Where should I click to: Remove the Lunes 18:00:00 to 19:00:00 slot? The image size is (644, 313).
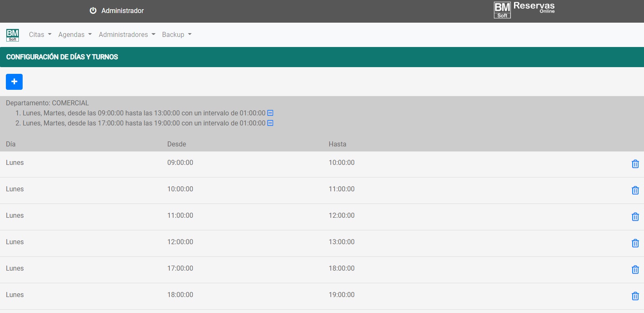click(x=635, y=296)
